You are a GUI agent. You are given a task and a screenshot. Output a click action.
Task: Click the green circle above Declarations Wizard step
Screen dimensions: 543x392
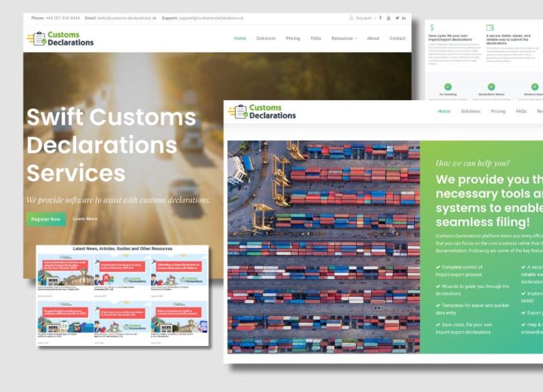[491, 87]
